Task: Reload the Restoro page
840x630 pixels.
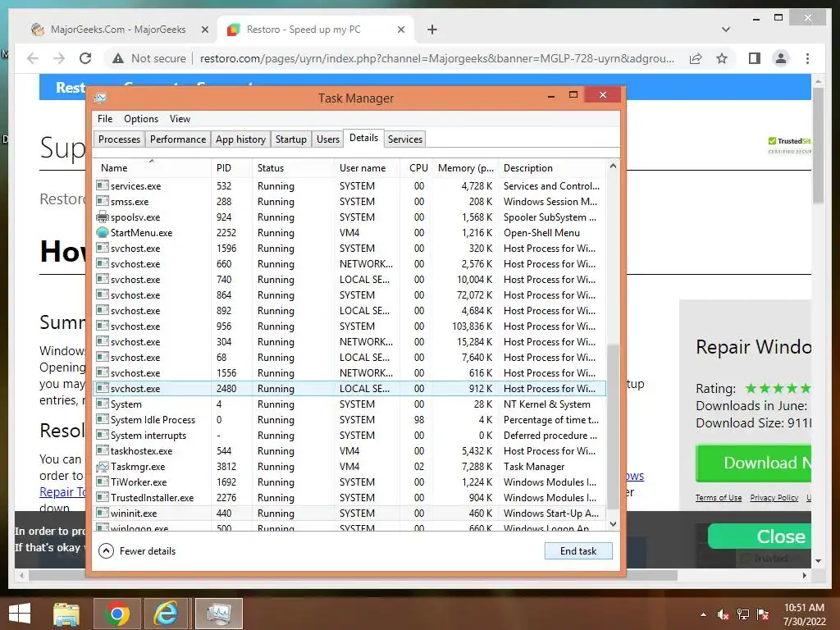Action: [x=85, y=58]
